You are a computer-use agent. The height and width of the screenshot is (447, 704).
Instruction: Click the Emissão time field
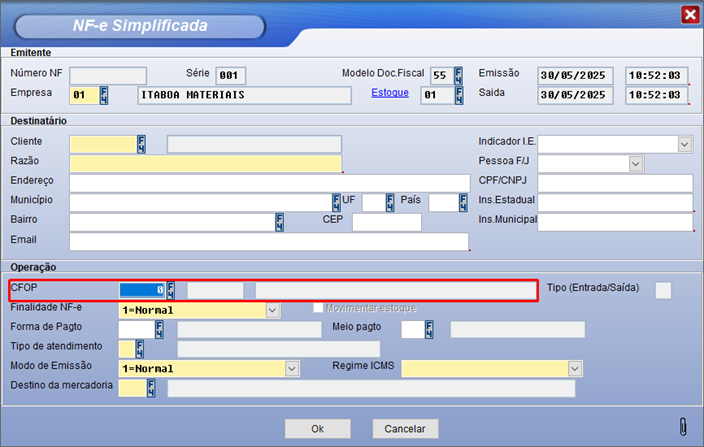(656, 75)
